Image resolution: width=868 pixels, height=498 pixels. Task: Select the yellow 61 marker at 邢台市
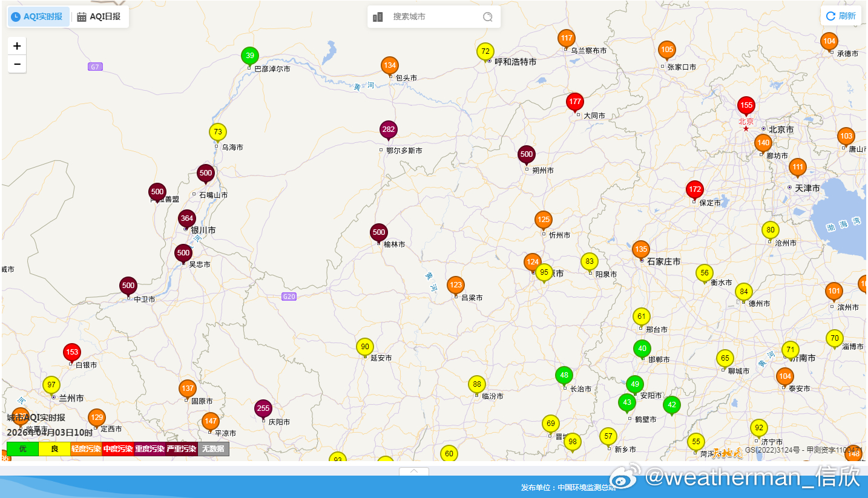click(x=642, y=316)
